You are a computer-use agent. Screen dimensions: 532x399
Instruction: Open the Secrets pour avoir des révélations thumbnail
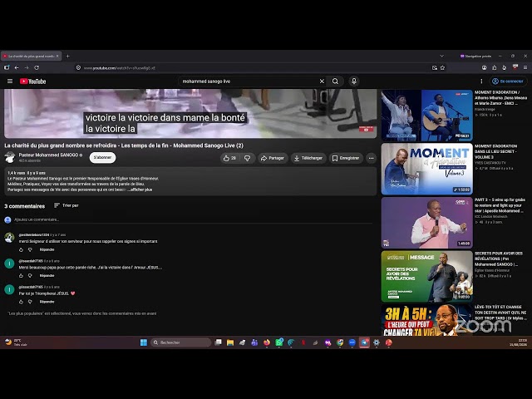coord(426,277)
